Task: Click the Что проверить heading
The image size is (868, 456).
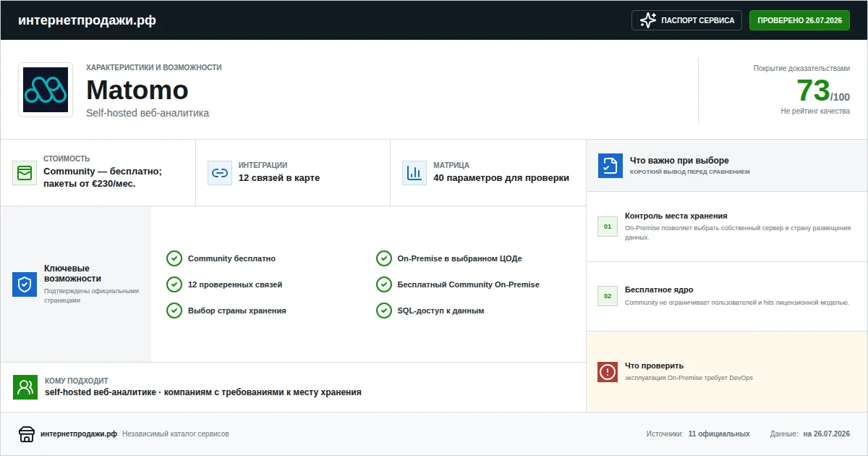Action: pos(654,366)
